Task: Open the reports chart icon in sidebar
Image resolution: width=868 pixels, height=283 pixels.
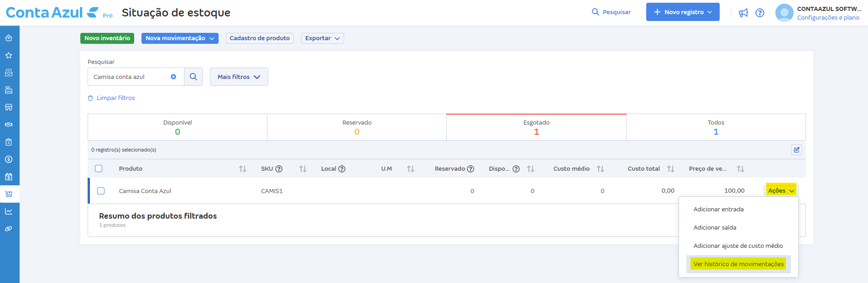Action: click(x=9, y=211)
